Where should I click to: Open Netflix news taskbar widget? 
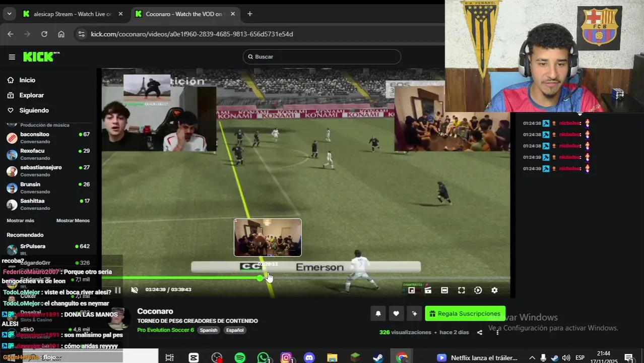click(477, 358)
